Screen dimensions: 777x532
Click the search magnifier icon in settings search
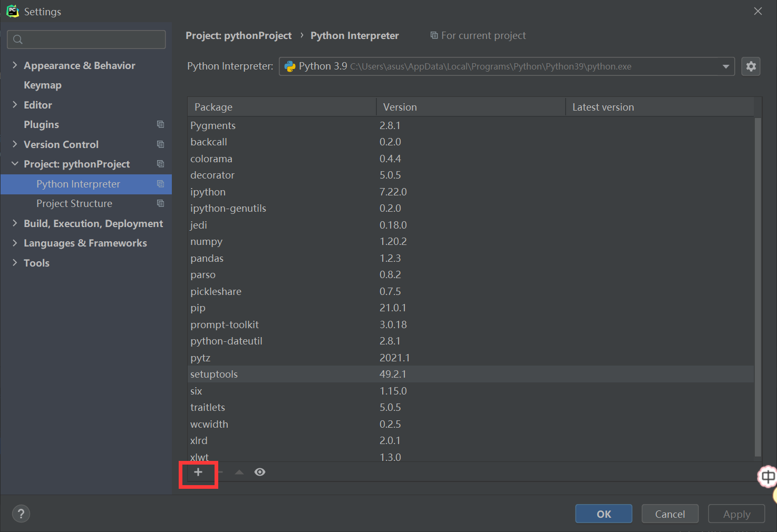click(18, 40)
